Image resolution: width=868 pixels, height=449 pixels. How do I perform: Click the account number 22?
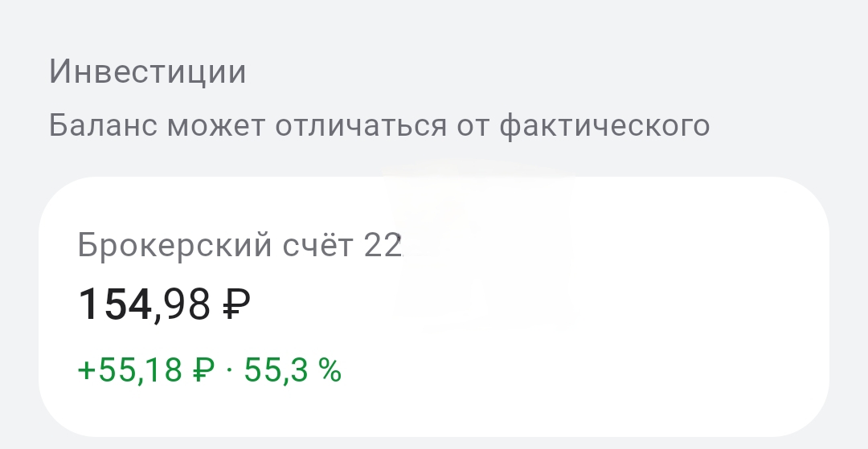pyautogui.click(x=383, y=245)
